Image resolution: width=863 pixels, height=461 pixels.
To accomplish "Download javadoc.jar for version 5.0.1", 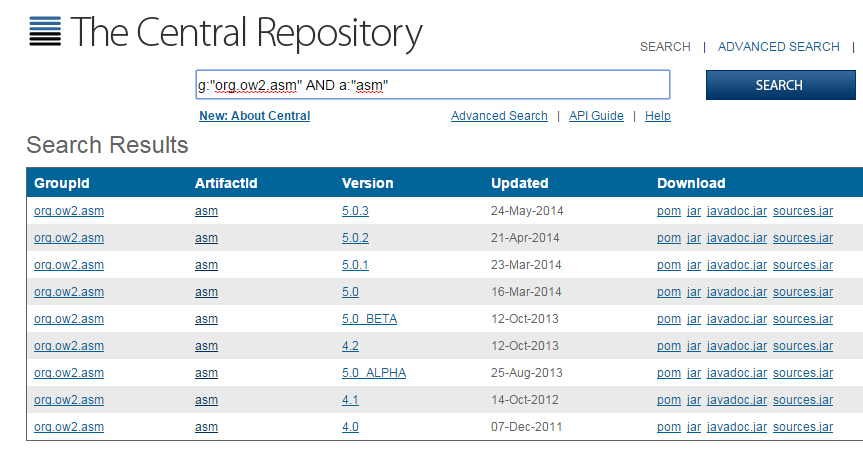I will (x=736, y=265).
